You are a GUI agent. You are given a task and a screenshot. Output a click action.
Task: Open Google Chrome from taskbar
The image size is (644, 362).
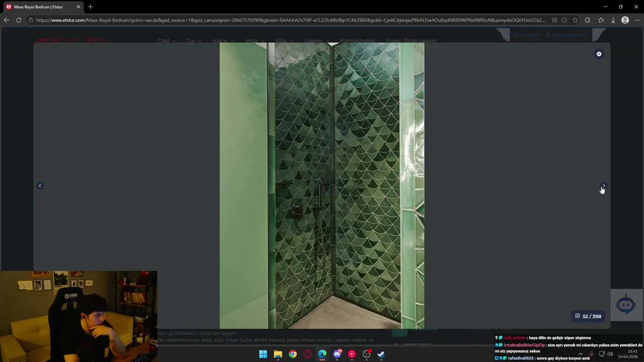pos(293,354)
